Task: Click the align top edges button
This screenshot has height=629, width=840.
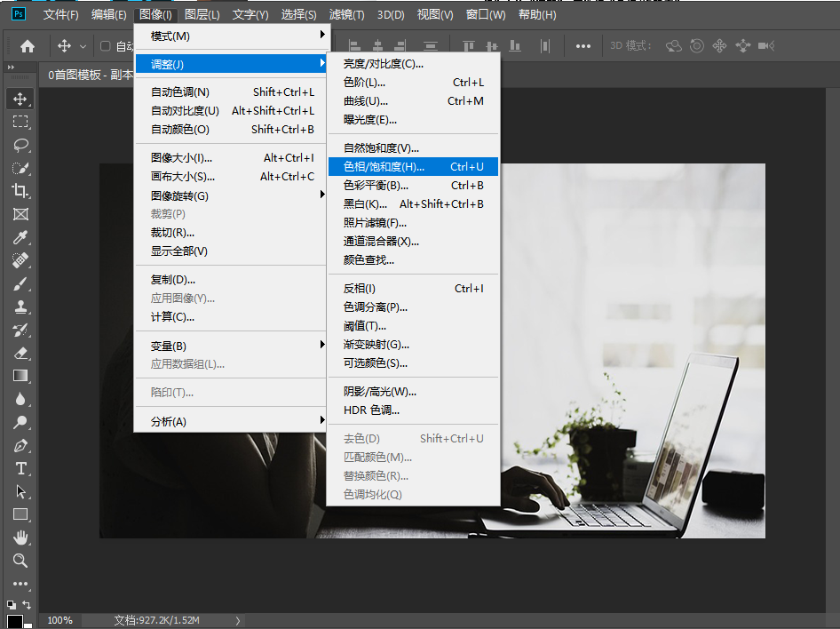Action: [468, 45]
